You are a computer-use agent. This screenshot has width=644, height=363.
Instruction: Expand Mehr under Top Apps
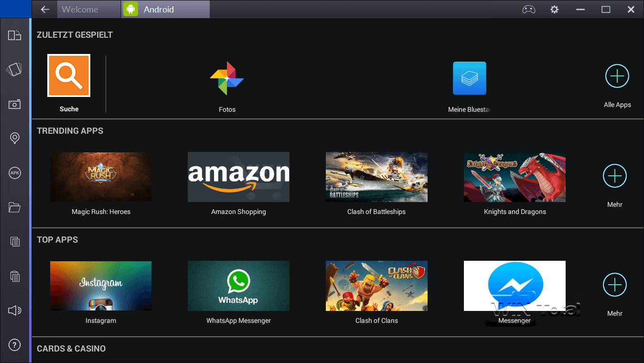click(614, 285)
